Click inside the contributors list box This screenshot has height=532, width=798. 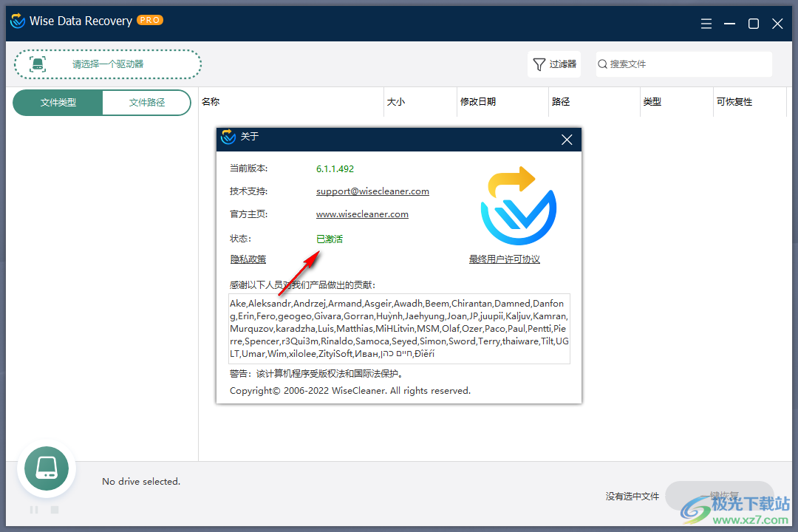point(399,328)
